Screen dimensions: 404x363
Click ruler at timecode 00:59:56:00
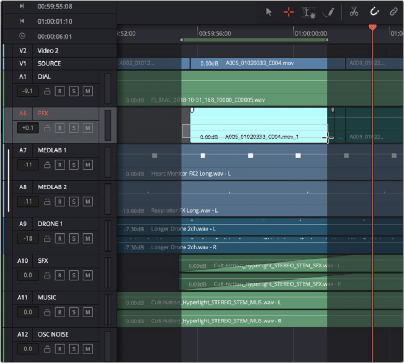point(215,34)
